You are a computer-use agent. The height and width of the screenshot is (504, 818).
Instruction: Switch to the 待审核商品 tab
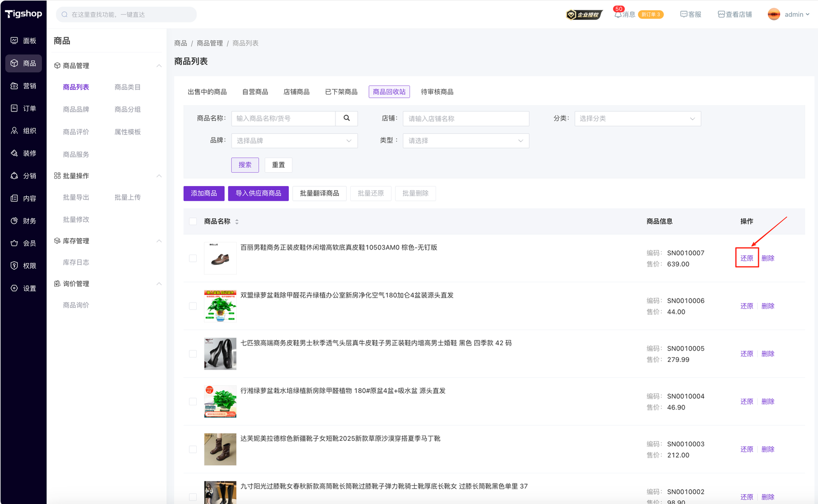437,92
